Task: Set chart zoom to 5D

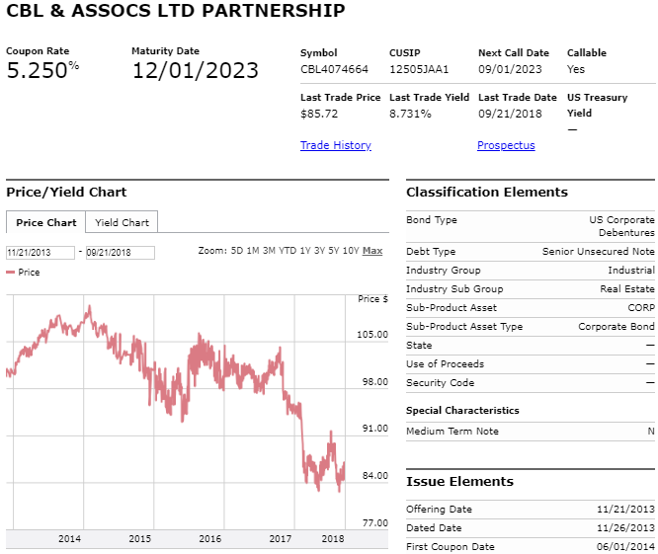Action: pyautogui.click(x=237, y=251)
